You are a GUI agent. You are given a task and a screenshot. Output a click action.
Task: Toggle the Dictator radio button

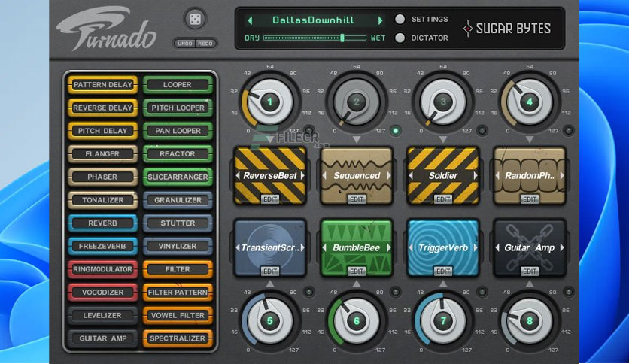pos(400,38)
